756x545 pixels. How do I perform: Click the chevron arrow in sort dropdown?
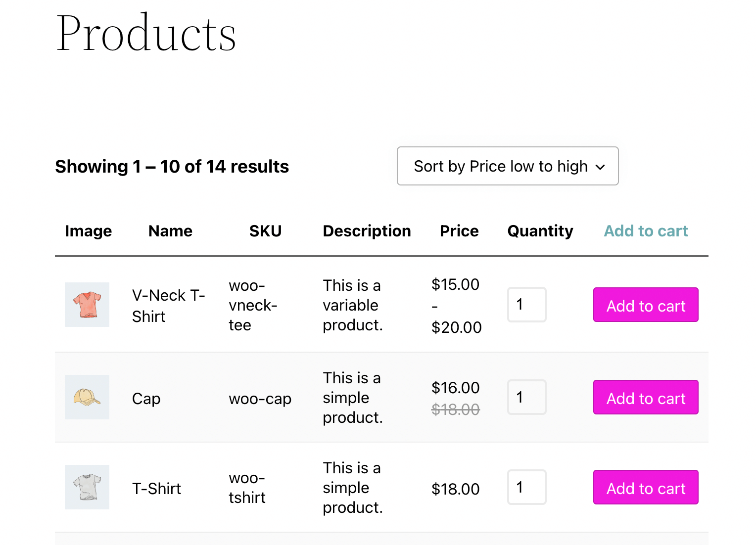600,167
